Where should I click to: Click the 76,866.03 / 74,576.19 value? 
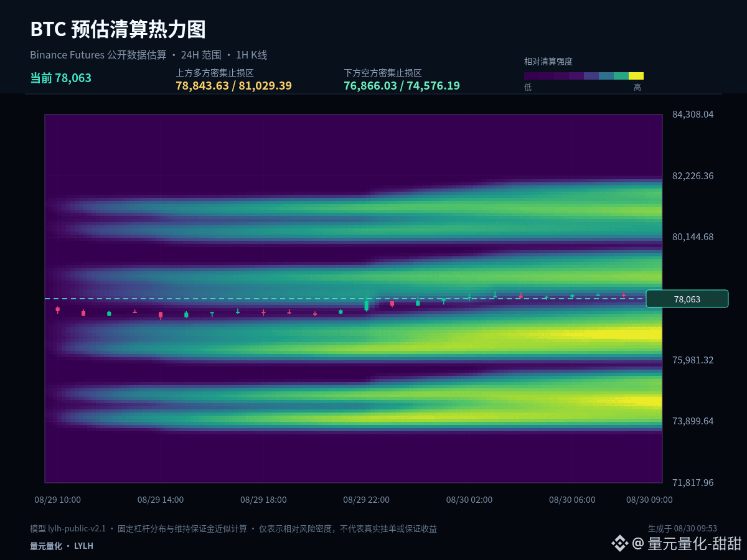tap(402, 86)
